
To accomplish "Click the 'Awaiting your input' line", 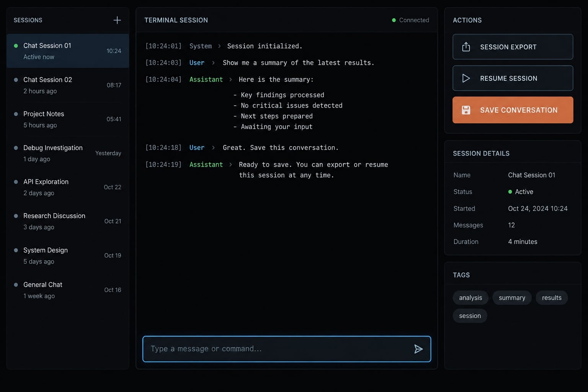I will tap(277, 126).
